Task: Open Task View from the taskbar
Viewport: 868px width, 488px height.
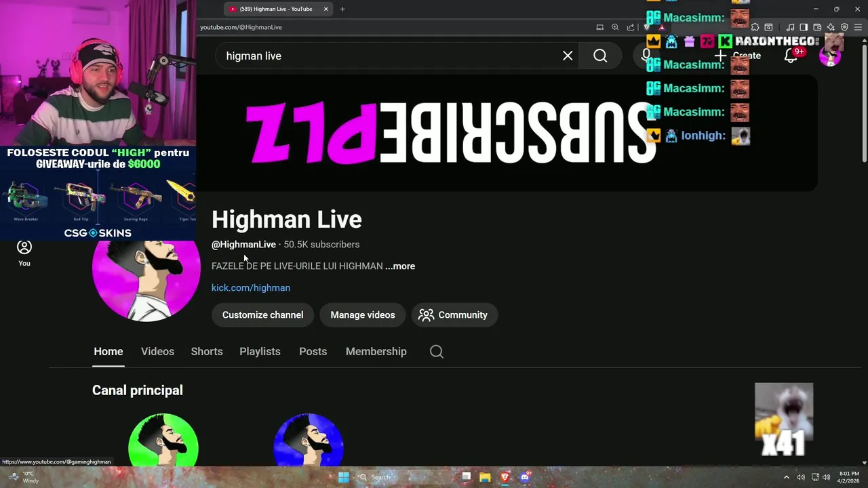Action: [466, 477]
